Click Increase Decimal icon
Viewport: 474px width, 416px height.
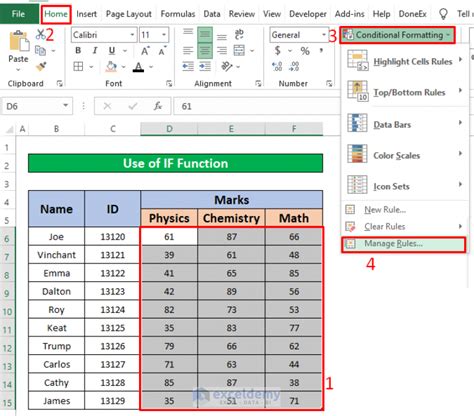277,67
